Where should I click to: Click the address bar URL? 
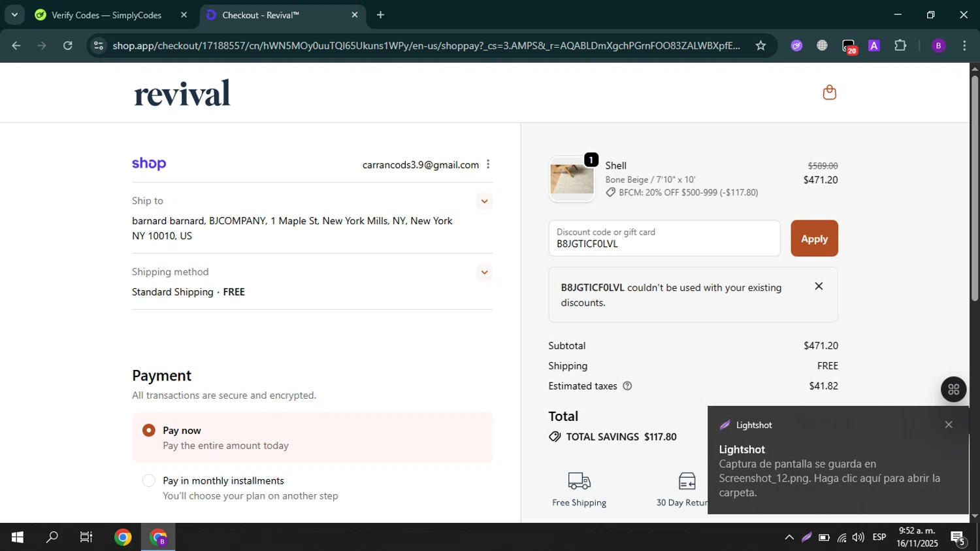[426, 46]
